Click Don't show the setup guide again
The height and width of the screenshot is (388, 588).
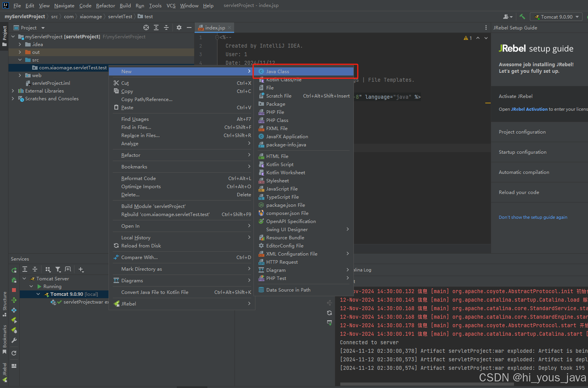533,217
